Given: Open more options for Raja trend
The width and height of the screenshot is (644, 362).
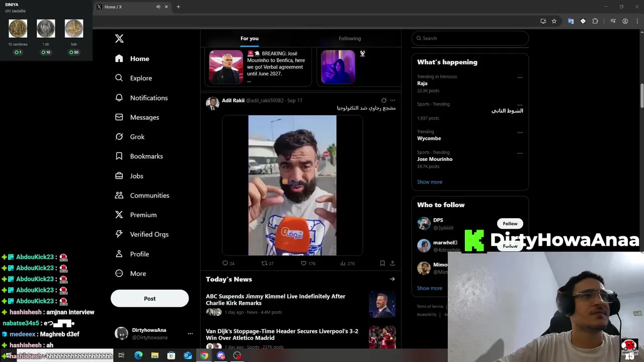Looking at the screenshot, I should pyautogui.click(x=520, y=77).
